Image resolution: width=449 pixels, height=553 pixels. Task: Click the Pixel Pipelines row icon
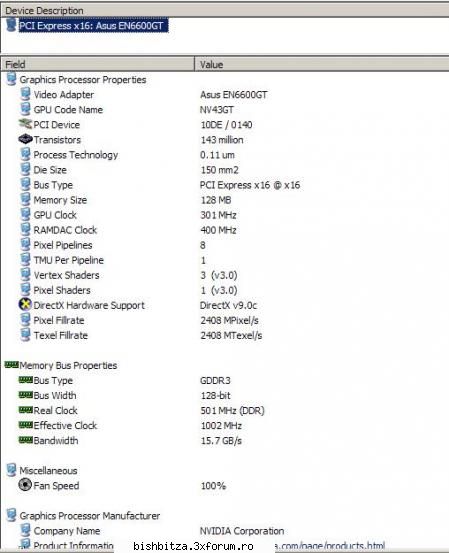coord(25,245)
